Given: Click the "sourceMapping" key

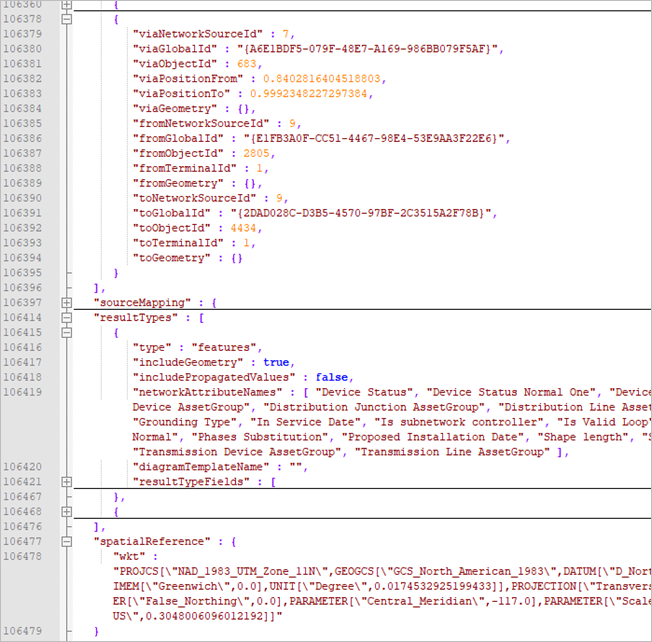Looking at the screenshot, I should tap(142, 303).
